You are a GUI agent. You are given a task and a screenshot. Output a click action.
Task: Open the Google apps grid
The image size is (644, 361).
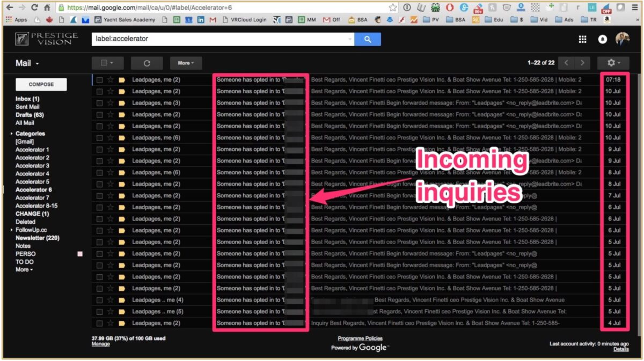[582, 39]
